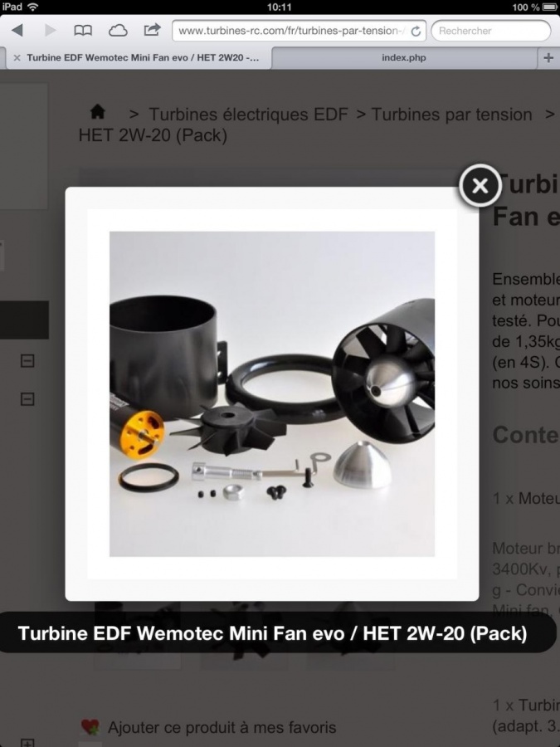Collapse the lower sidebar minus expander

(27, 398)
